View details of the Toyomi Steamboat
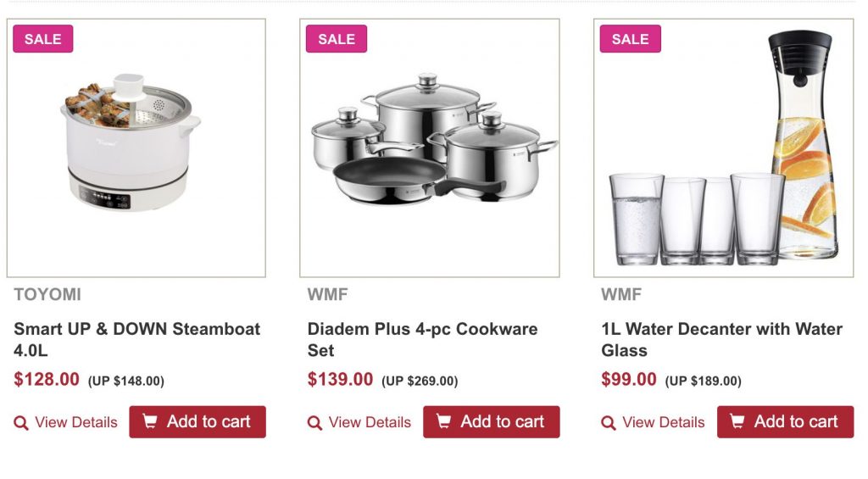This screenshot has height=479, width=868. pyautogui.click(x=75, y=422)
